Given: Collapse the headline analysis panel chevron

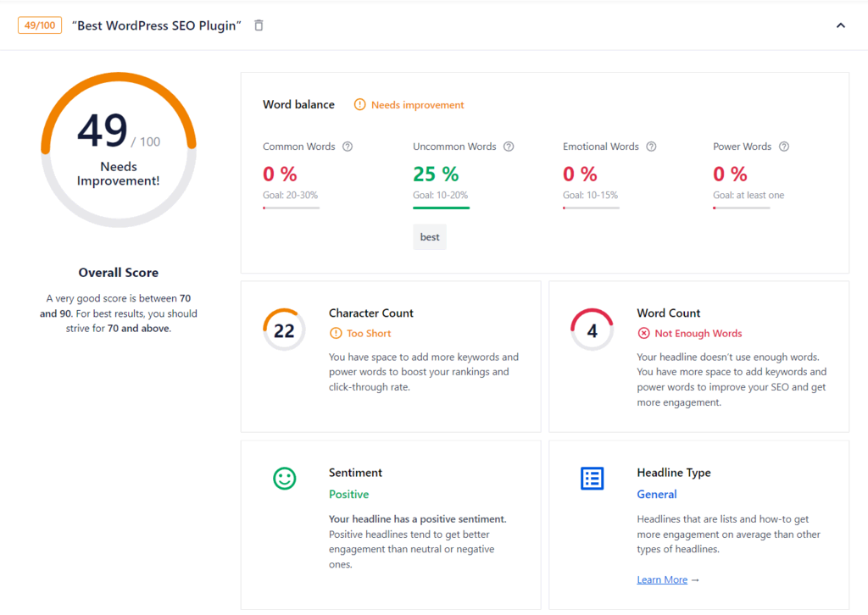Looking at the screenshot, I should pyautogui.click(x=841, y=25).
